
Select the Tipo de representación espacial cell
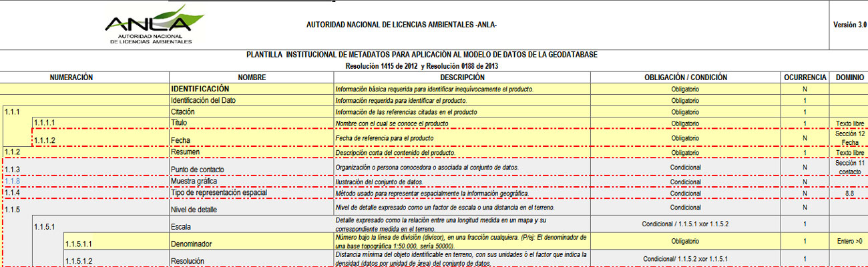pyautogui.click(x=219, y=193)
